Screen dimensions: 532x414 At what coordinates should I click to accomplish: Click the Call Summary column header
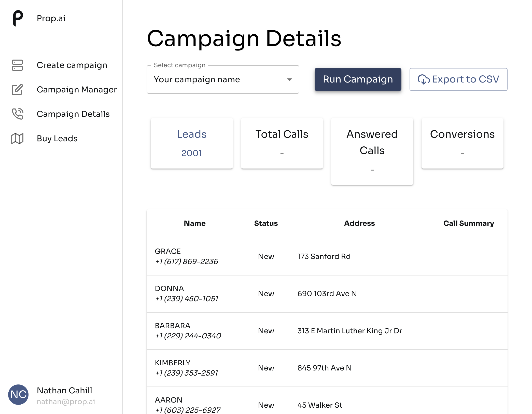point(469,223)
